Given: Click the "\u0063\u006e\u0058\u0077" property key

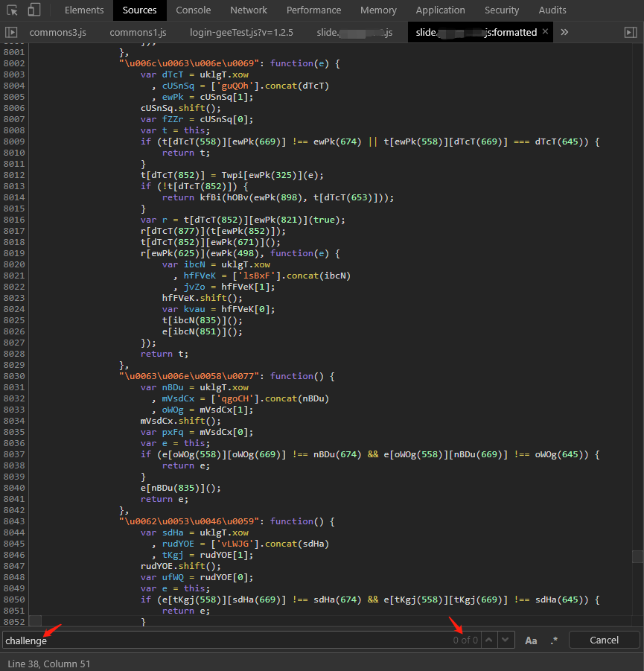Looking at the screenshot, I should click(x=189, y=376).
